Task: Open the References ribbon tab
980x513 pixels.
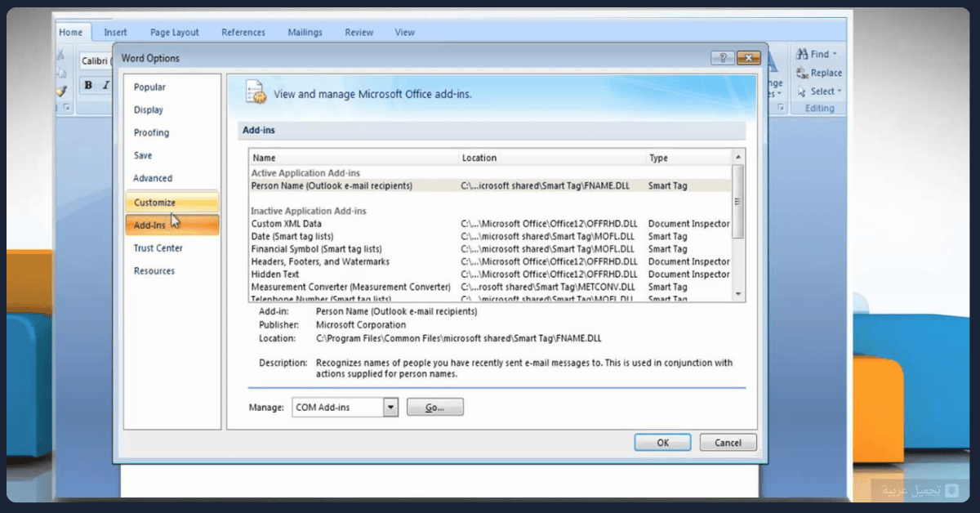Action: point(243,33)
